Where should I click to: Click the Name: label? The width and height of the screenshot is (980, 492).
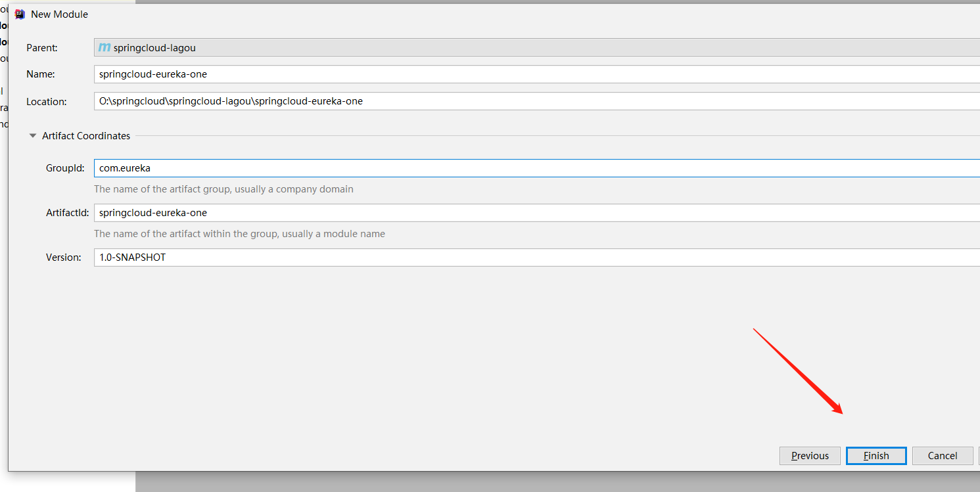point(41,74)
